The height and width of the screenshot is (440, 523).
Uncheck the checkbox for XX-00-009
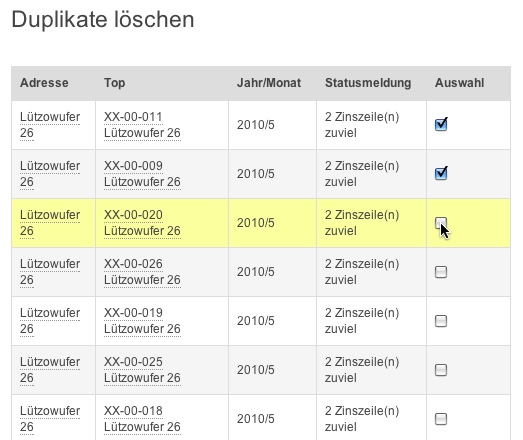click(x=441, y=174)
